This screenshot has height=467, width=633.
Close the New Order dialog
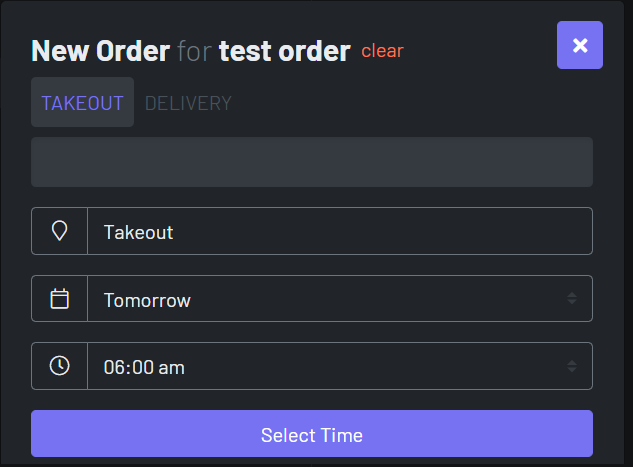580,45
